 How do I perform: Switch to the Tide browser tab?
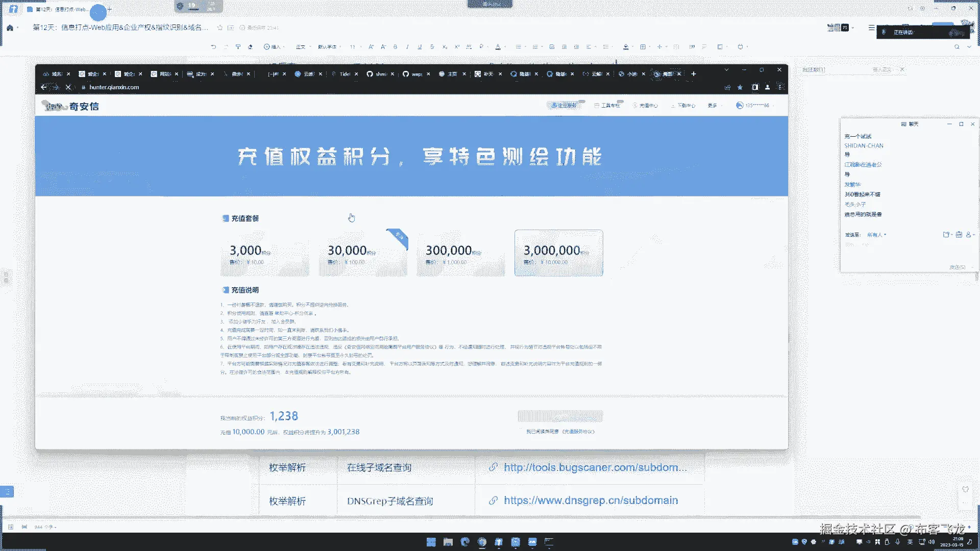tap(345, 74)
